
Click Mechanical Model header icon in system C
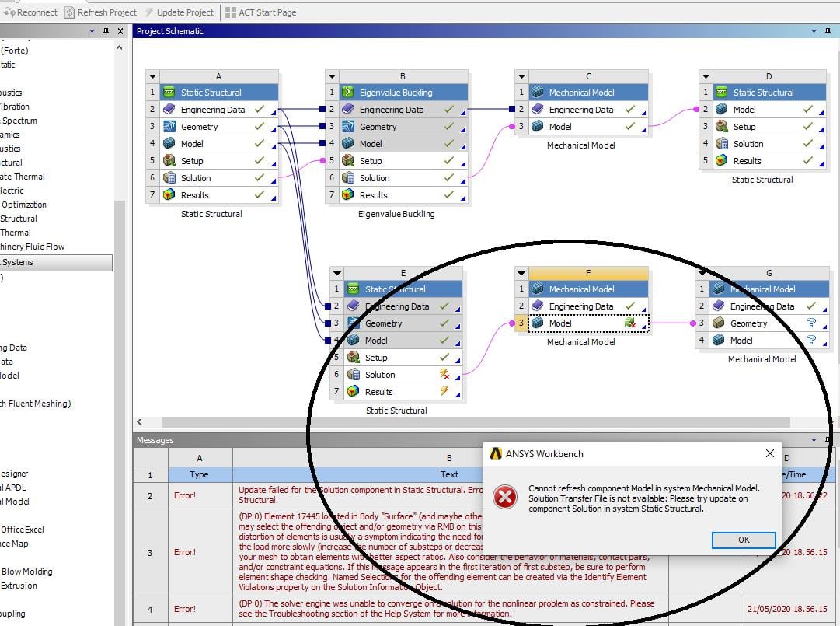(x=537, y=93)
